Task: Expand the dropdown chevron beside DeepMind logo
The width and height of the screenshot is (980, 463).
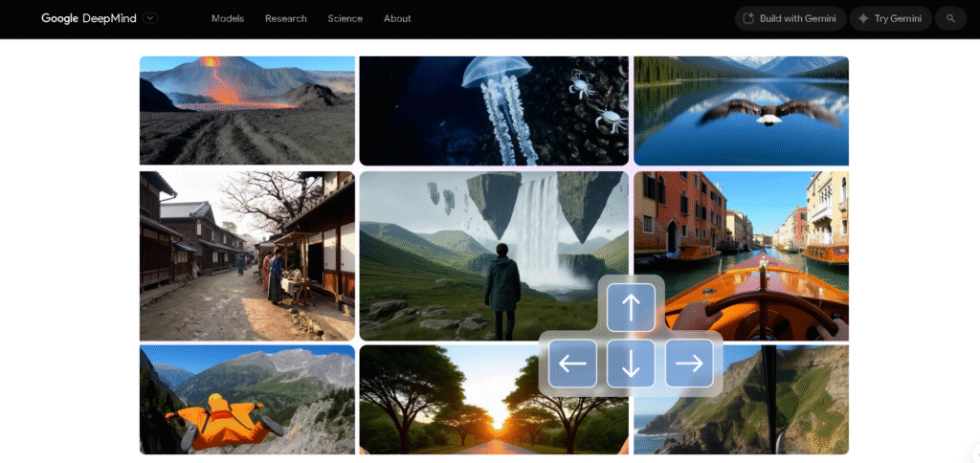Action: pyautogui.click(x=151, y=18)
